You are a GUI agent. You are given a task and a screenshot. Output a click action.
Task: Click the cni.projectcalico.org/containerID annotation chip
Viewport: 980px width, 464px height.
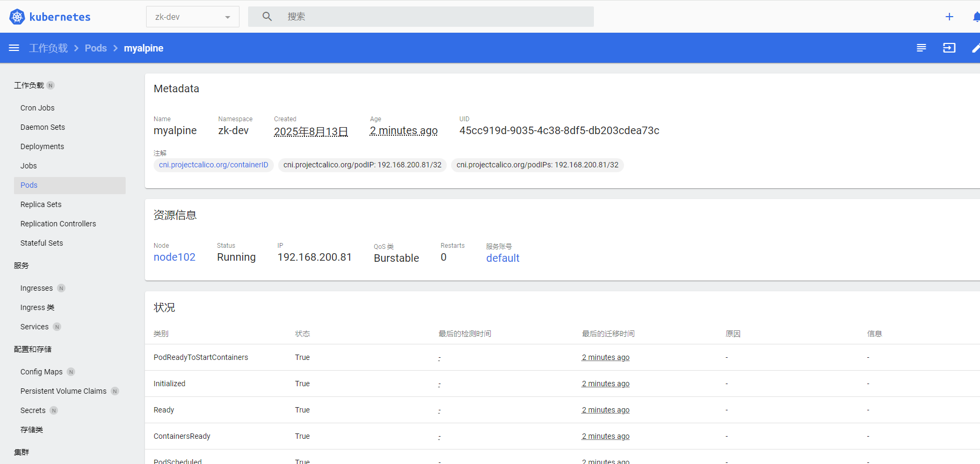click(x=213, y=165)
